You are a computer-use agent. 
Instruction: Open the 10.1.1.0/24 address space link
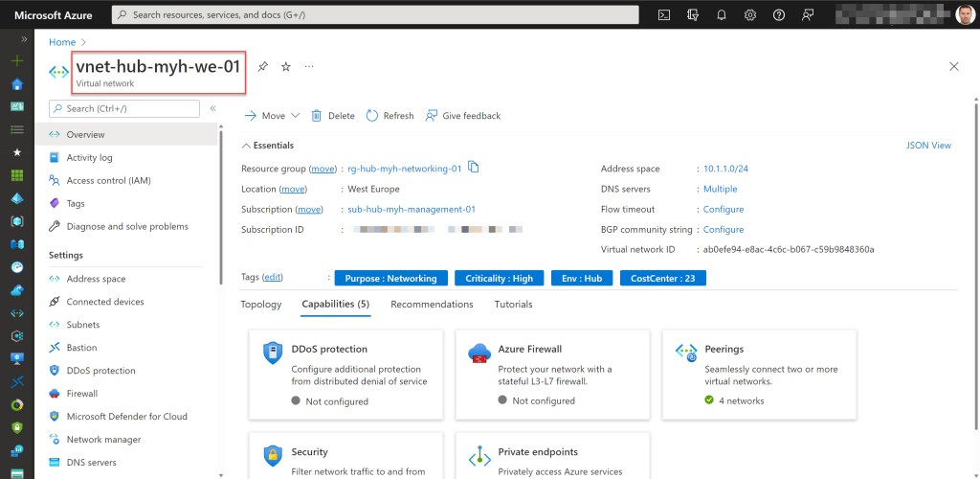(725, 169)
